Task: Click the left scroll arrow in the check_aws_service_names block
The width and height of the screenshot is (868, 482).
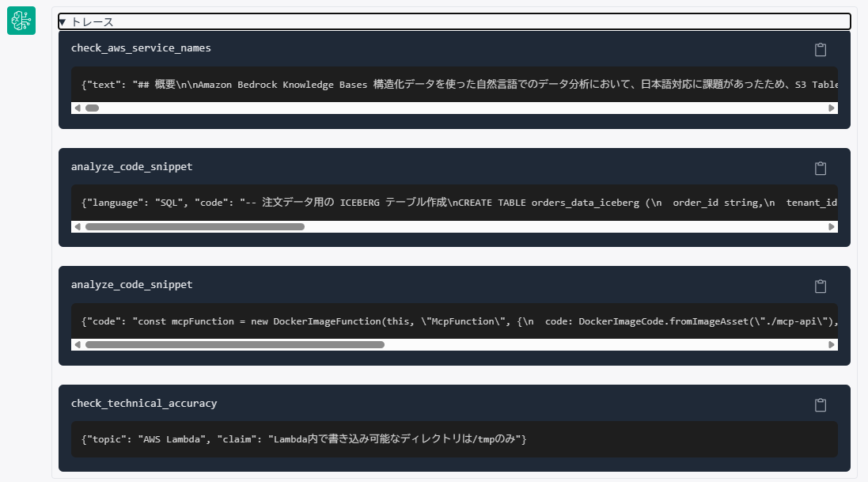Action: pyautogui.click(x=77, y=108)
